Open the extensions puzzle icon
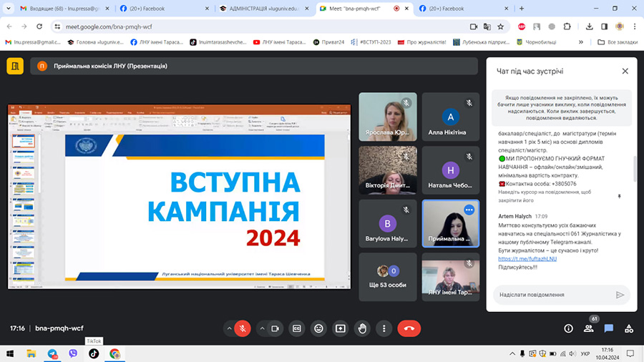The image size is (644, 362). click(x=567, y=26)
